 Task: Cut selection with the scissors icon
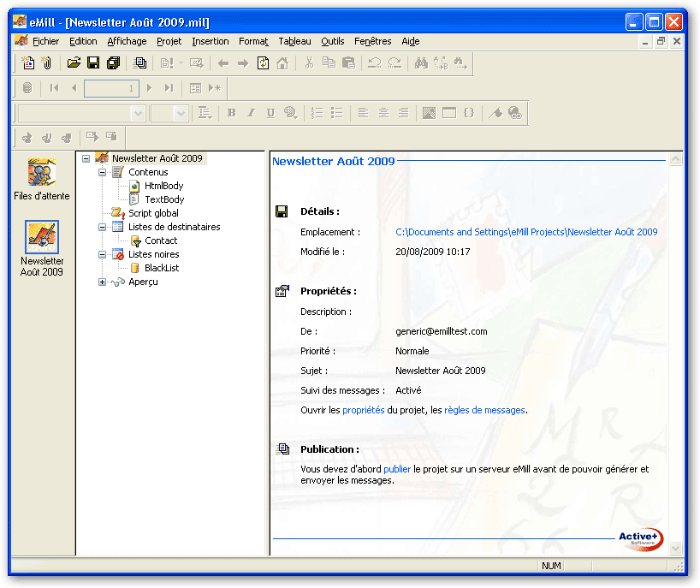pos(309,63)
